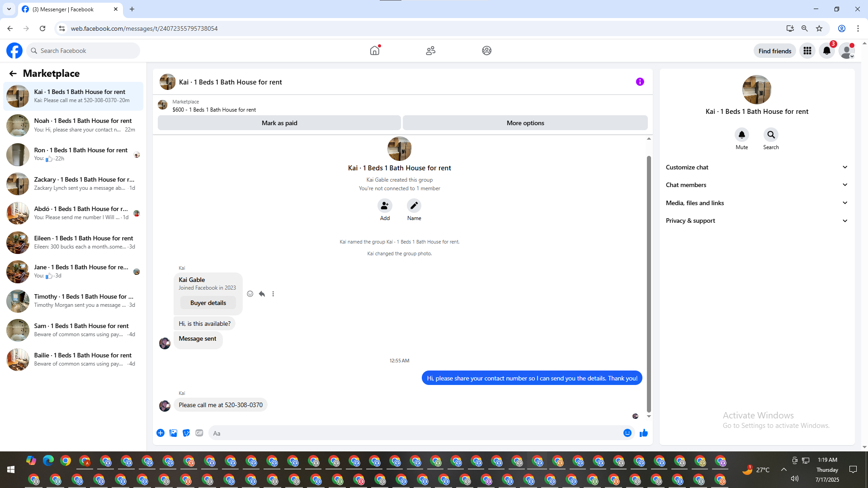Screen dimensions: 868x488
Task: Expand the Customize chat section
Action: click(757, 167)
